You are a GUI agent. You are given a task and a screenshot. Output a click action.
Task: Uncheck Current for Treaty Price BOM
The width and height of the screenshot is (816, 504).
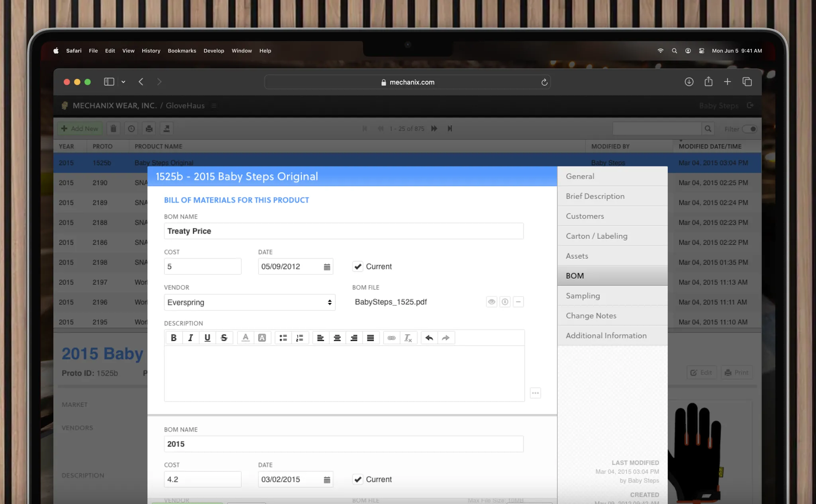[x=358, y=266]
